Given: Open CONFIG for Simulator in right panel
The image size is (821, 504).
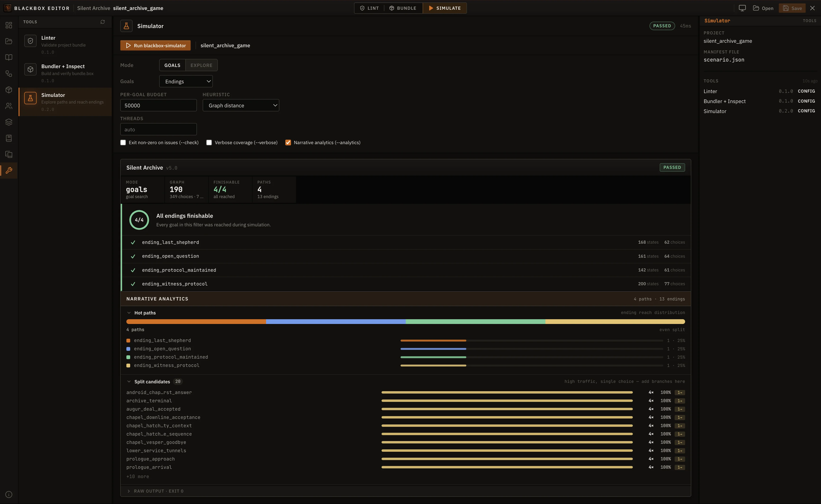Looking at the screenshot, I should (x=806, y=111).
